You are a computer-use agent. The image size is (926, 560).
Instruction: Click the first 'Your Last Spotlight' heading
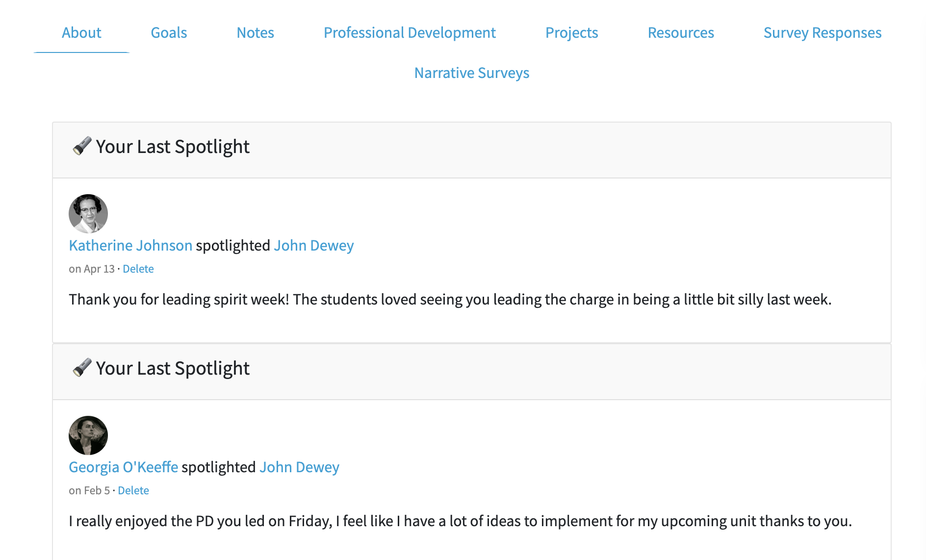pyautogui.click(x=173, y=147)
